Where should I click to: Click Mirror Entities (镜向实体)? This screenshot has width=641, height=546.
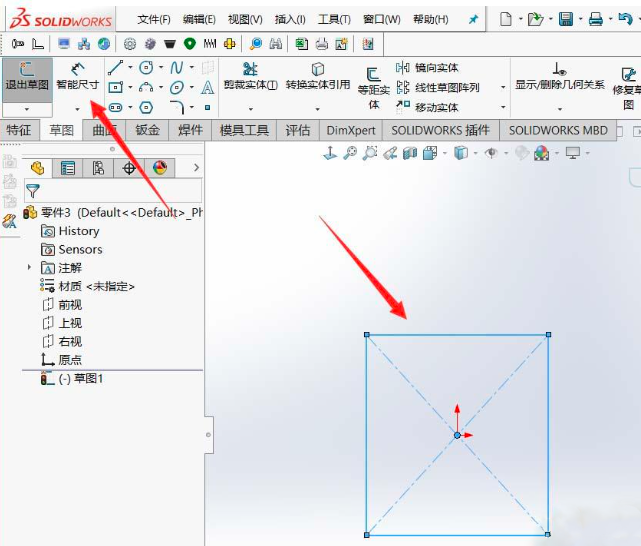pos(427,67)
